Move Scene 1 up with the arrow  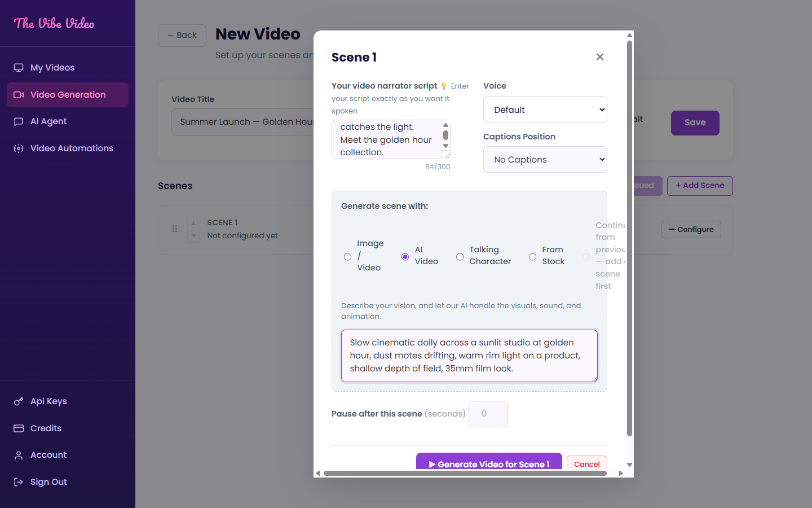click(x=193, y=223)
